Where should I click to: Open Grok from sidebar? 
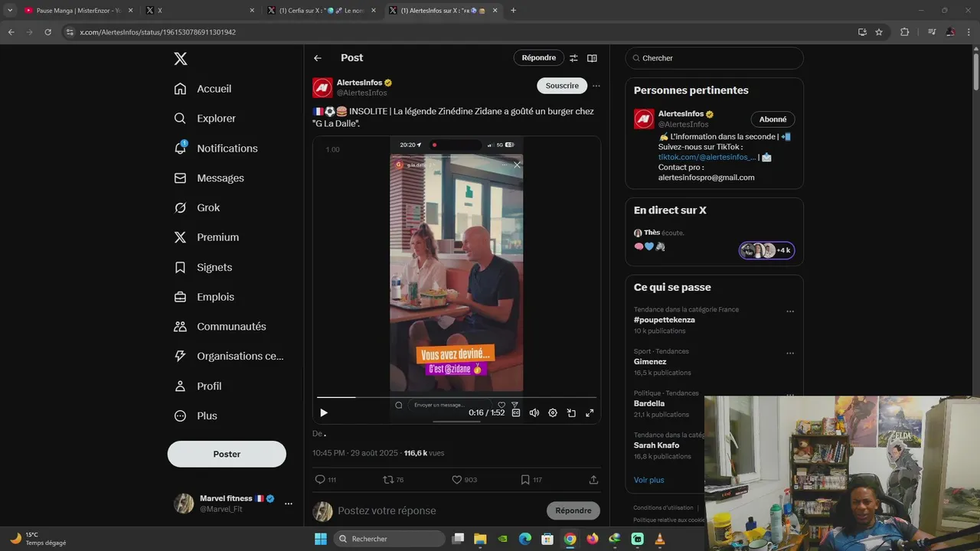tap(197, 207)
